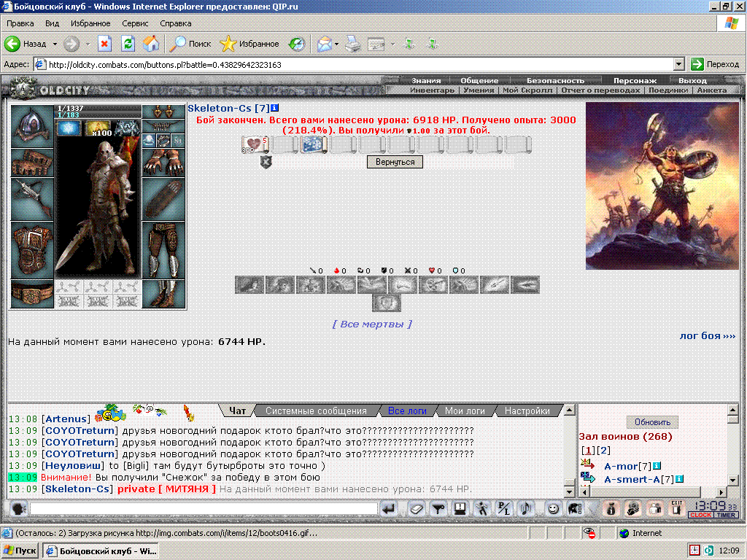Viewport: 747px width, 560px height.
Task: Click the helmet equipment slot
Action: (32, 126)
